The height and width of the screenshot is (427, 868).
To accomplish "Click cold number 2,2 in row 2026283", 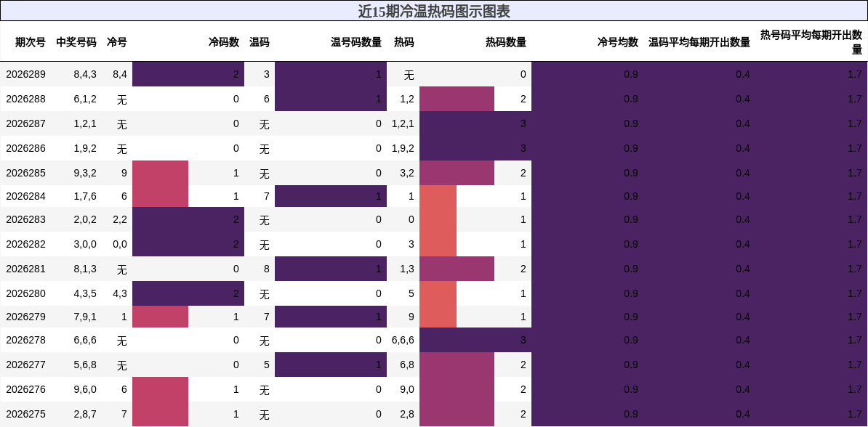I will (x=119, y=219).
